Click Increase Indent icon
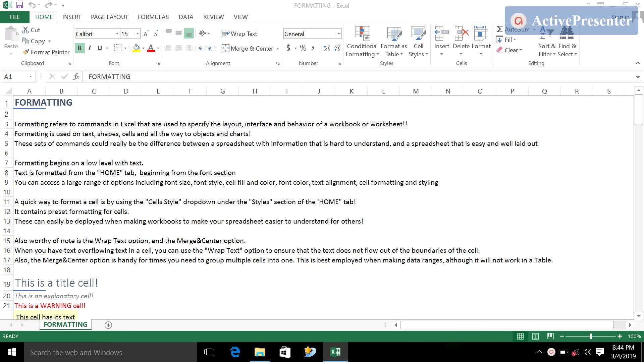The image size is (644, 362). [x=212, y=48]
